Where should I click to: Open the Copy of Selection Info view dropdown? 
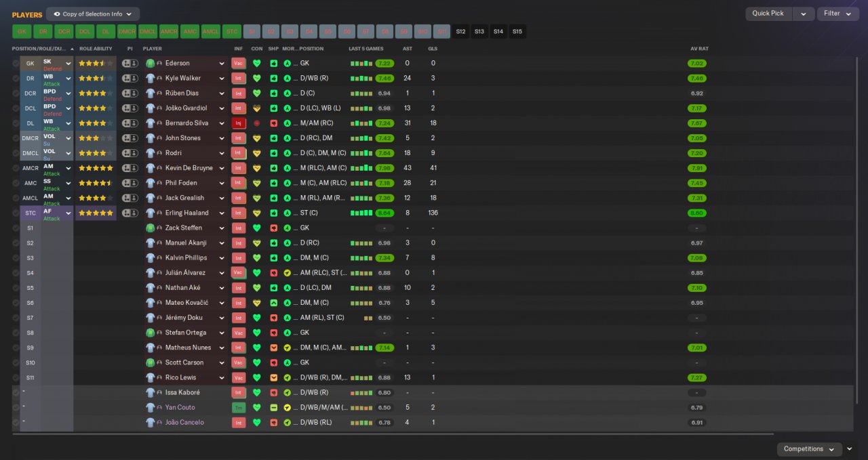click(93, 14)
